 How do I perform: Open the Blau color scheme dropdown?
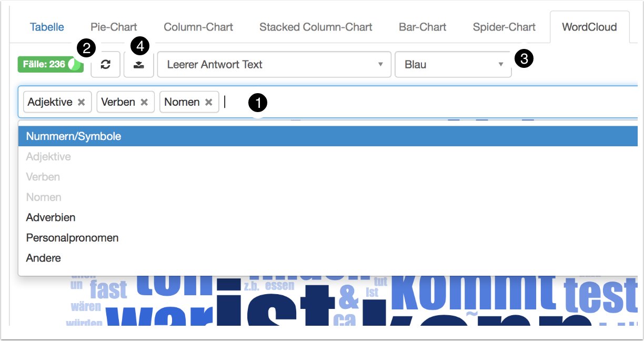point(453,65)
